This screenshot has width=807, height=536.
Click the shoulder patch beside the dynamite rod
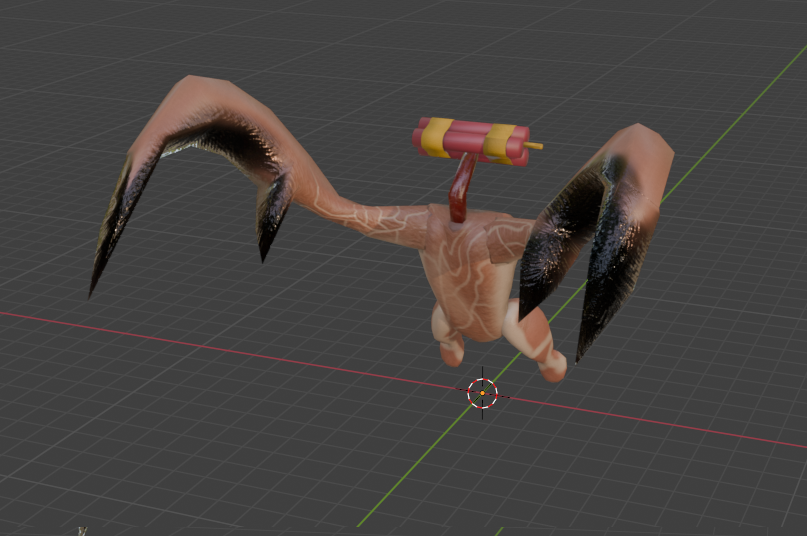(505, 240)
